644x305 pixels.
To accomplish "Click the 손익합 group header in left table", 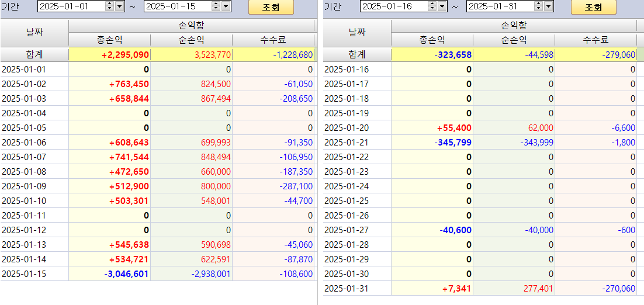I will [192, 26].
